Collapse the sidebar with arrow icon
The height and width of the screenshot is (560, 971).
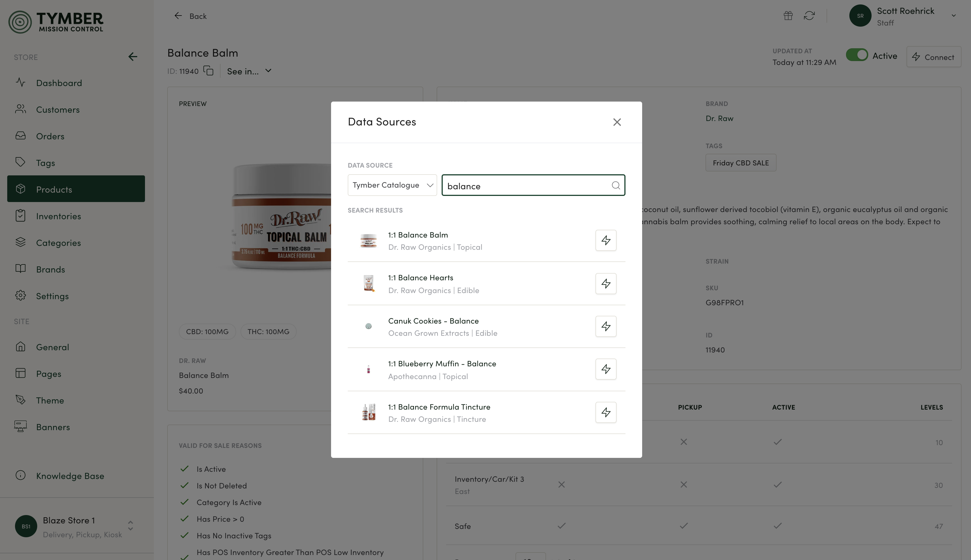(133, 57)
